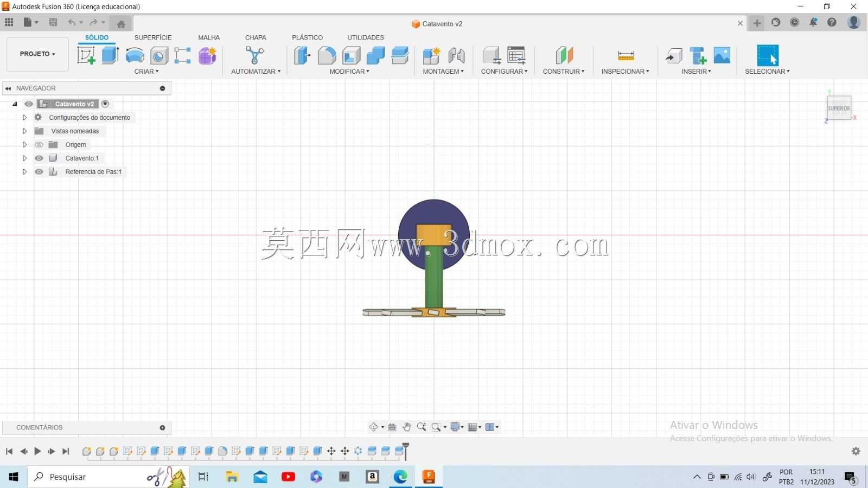Collapse the Catavento v2 root node
The height and width of the screenshot is (488, 868).
15,104
